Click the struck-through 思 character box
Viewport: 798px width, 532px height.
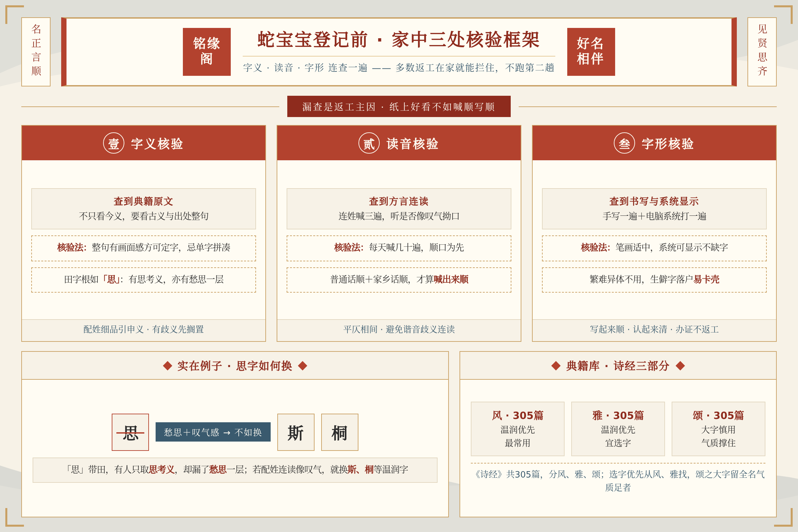(x=130, y=432)
